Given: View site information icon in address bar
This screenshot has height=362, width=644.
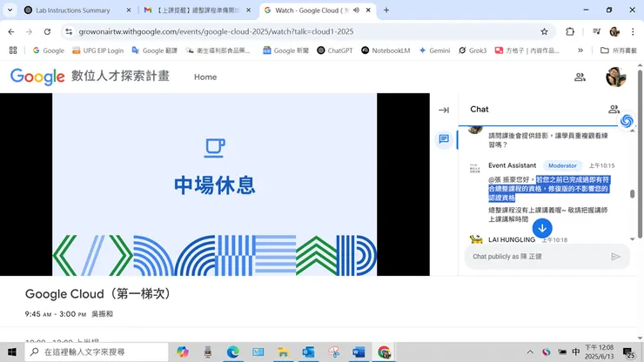Looking at the screenshot, I should tap(69, 31).
